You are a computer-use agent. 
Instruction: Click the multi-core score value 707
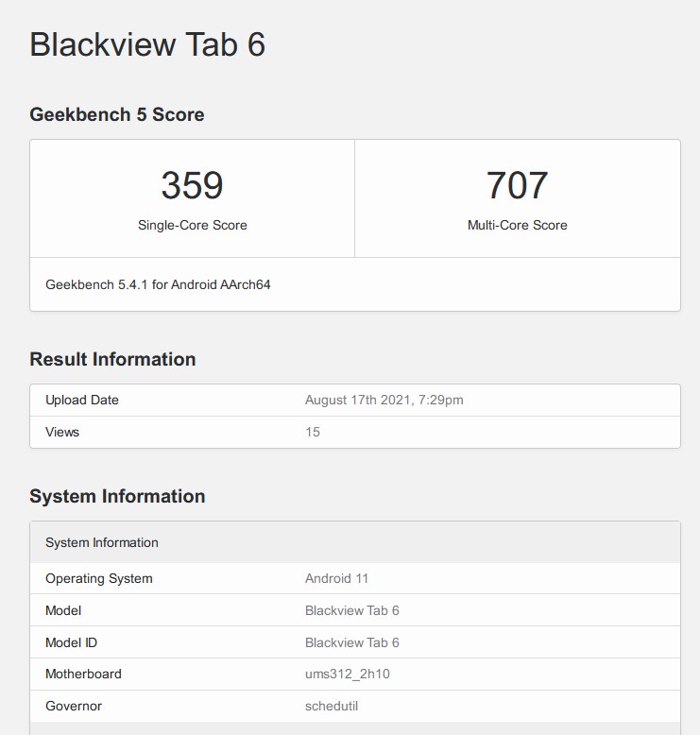tap(517, 185)
